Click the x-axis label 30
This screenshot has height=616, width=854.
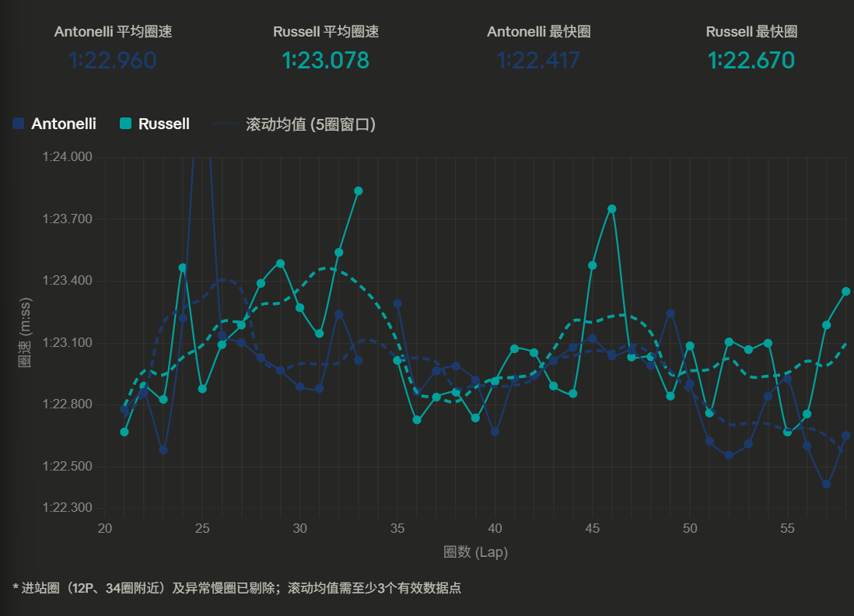click(x=299, y=528)
